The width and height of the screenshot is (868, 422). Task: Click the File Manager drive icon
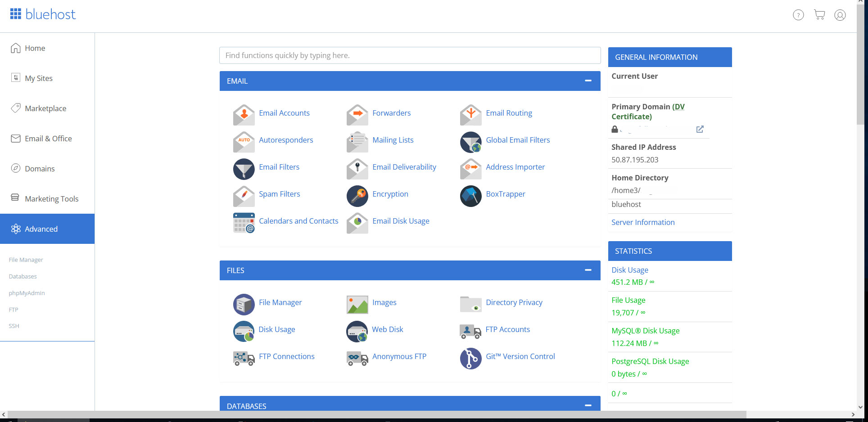pos(244,304)
